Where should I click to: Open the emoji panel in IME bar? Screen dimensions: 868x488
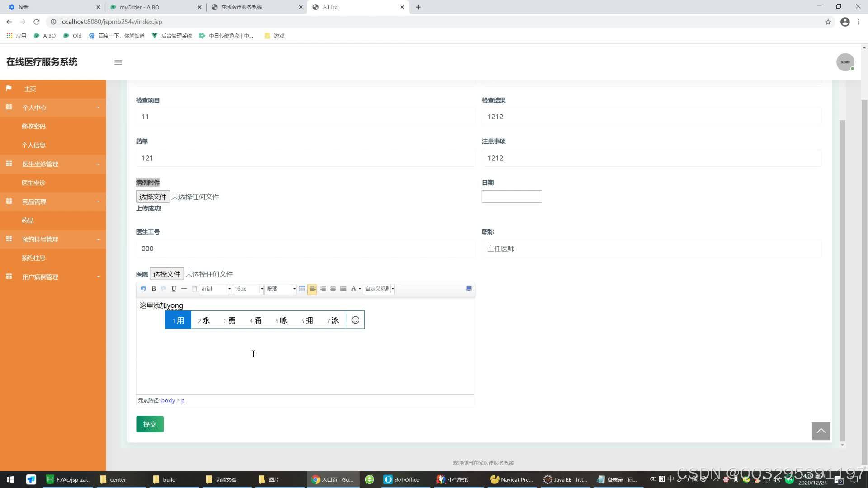click(355, 320)
